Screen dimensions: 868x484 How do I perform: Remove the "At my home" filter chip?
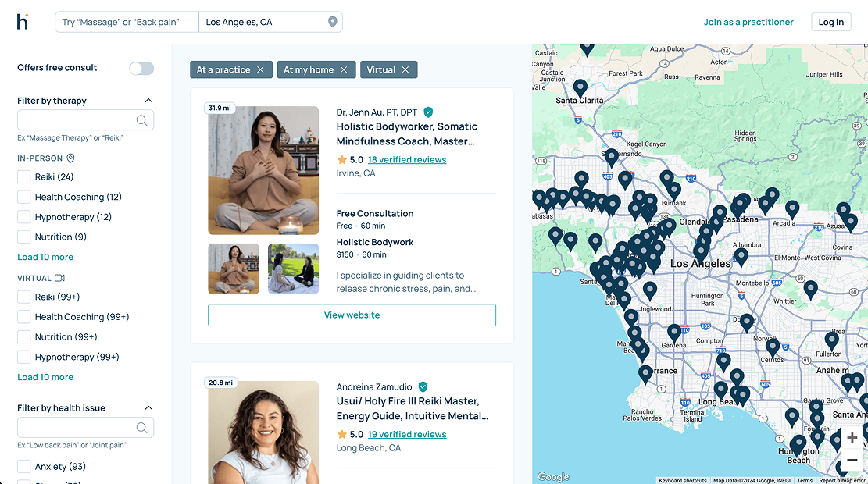pos(344,69)
